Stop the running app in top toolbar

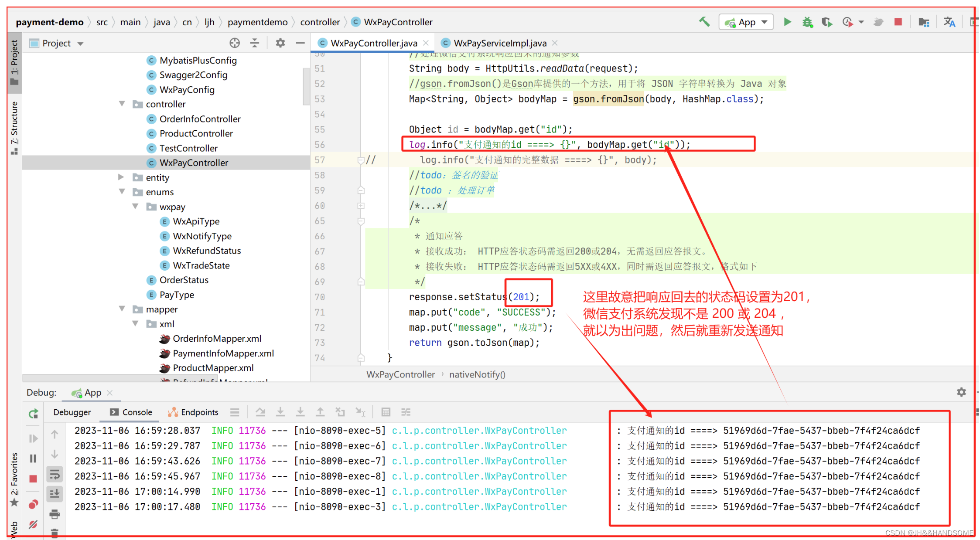coord(898,22)
